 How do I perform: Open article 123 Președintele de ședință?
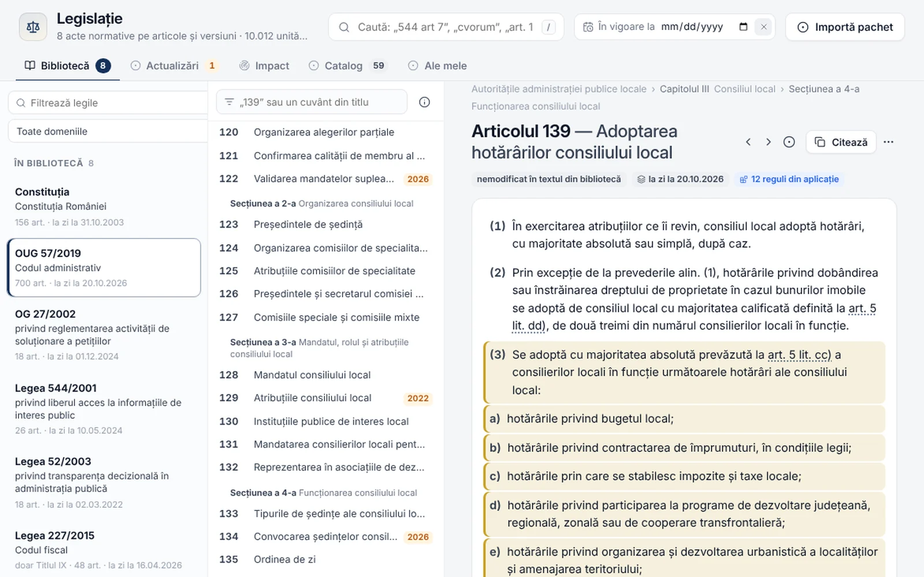coord(325,224)
